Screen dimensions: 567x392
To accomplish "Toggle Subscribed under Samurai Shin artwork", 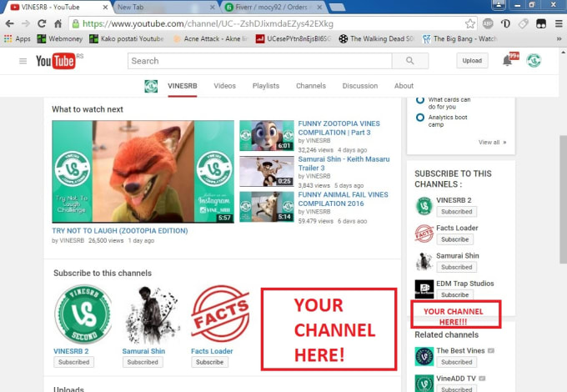I will (x=143, y=362).
